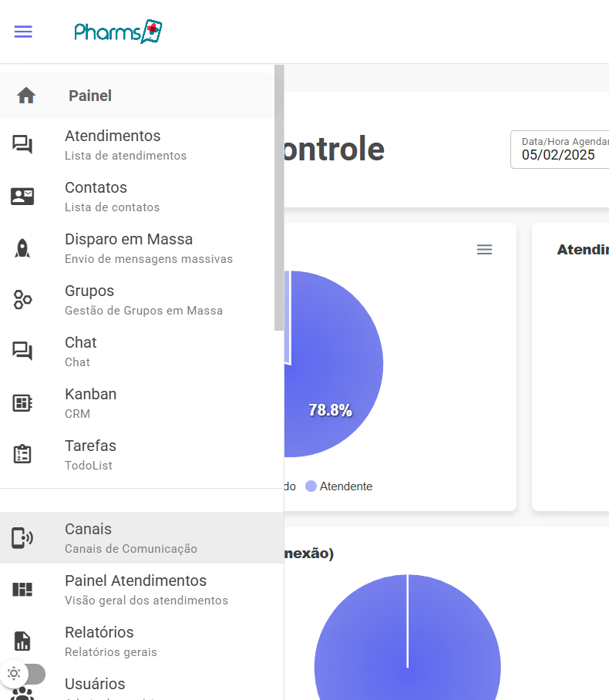The image size is (609, 700).
Task: Click 'Visão geral dos atendimentos' subtitle
Action: pyautogui.click(x=146, y=601)
